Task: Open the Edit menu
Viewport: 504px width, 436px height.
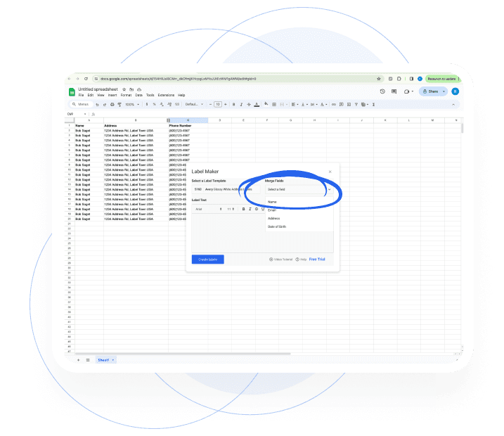Action: tap(91, 95)
